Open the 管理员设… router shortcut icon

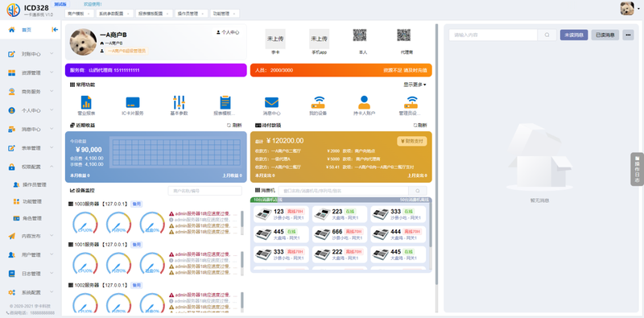(411, 102)
